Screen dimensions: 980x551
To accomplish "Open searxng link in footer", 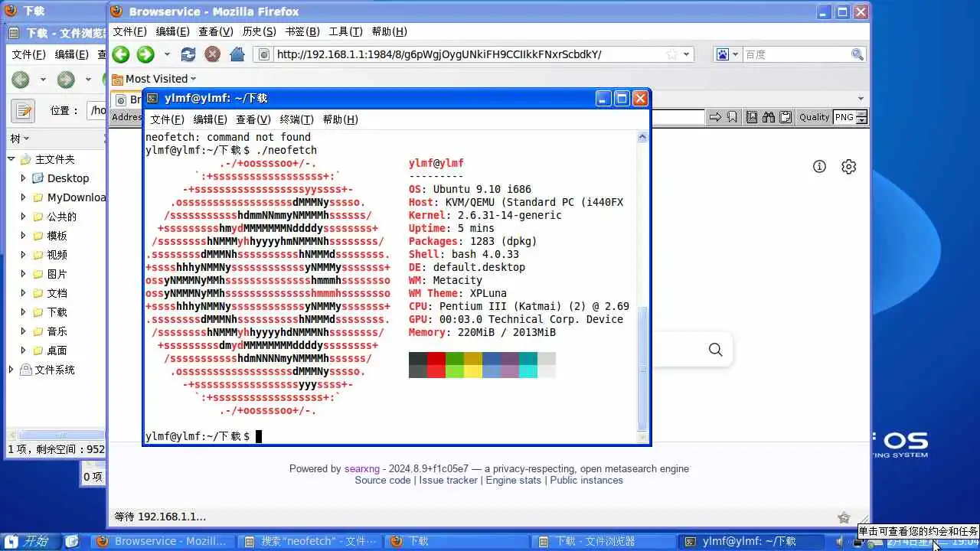I will coord(363,468).
